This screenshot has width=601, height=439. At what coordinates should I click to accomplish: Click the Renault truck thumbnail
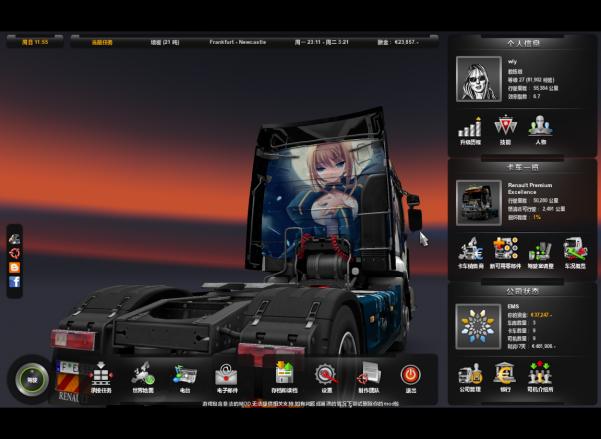(479, 203)
